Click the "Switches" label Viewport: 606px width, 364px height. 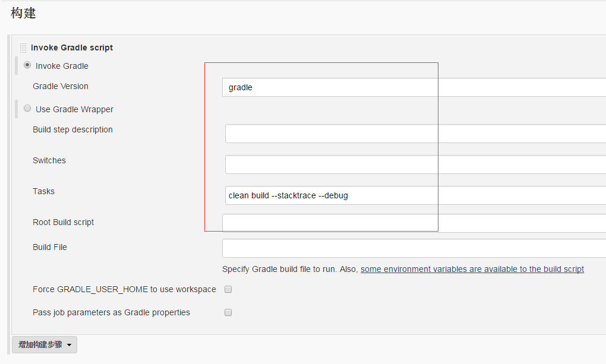[49, 160]
